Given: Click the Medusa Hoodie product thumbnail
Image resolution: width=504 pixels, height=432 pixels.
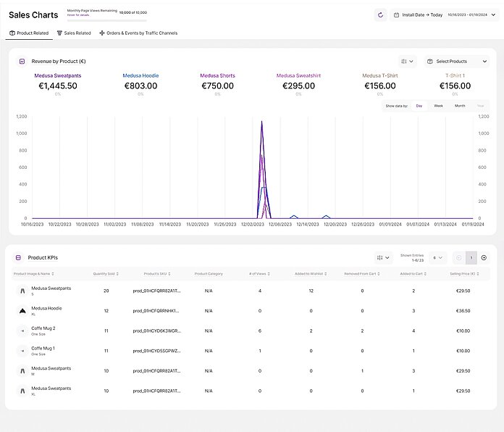Looking at the screenshot, I should 22,311.
